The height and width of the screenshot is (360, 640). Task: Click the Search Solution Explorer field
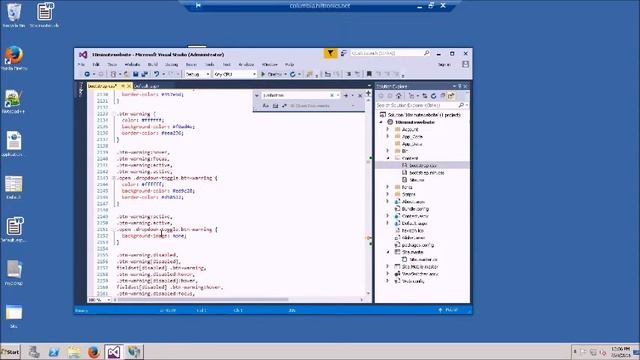click(422, 105)
